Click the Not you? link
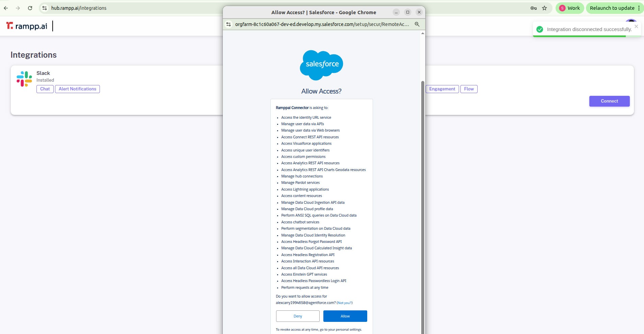 click(344, 303)
